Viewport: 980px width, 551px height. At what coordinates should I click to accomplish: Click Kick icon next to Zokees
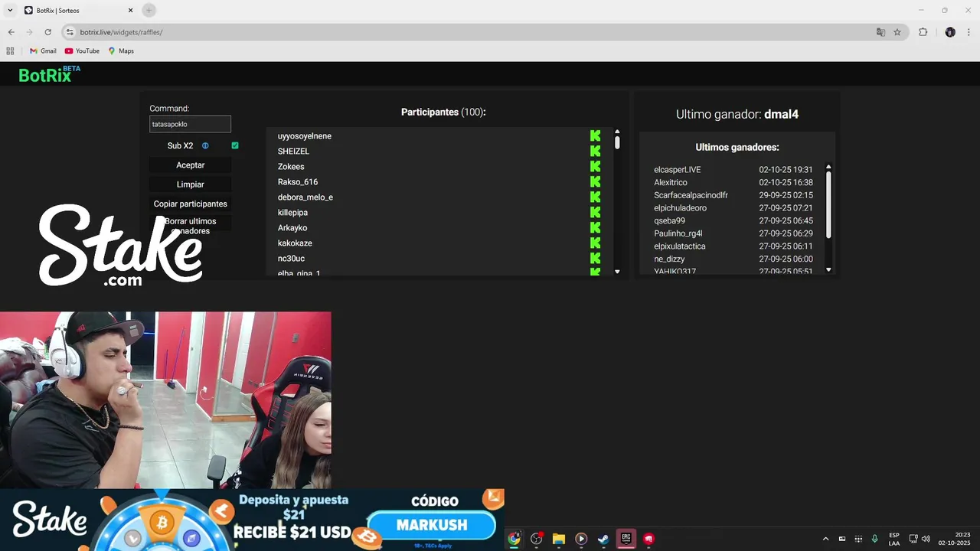pyautogui.click(x=595, y=166)
